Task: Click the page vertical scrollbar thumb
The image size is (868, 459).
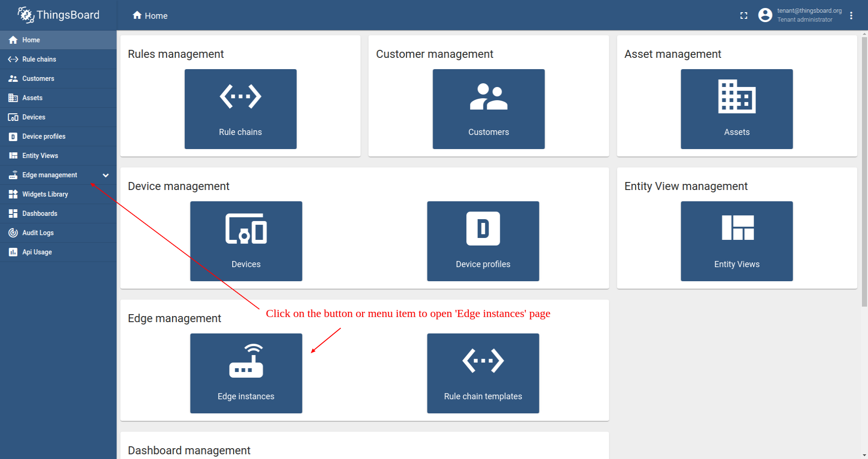Action: click(864, 172)
